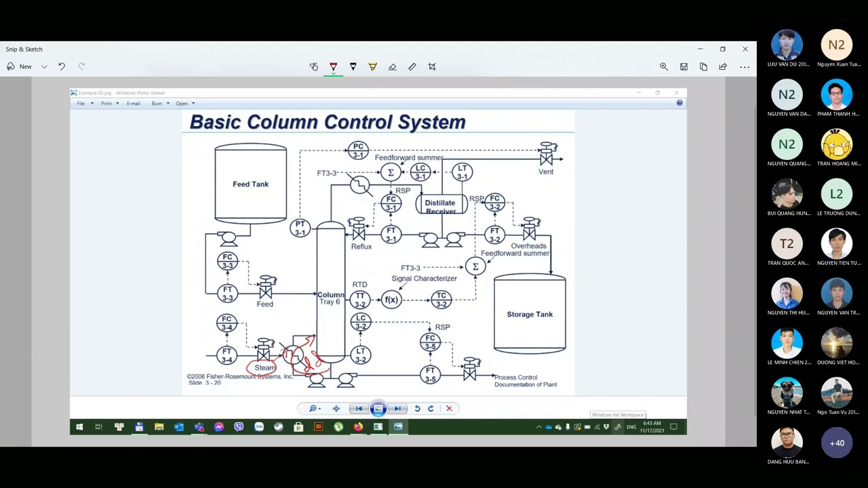Go to next image in Photo Viewer
868x488 pixels.
pyautogui.click(x=397, y=408)
